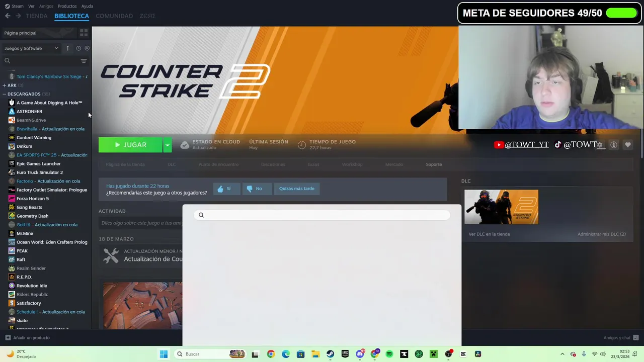Show hidden system tray icons
644x362 pixels.
(x=562, y=354)
